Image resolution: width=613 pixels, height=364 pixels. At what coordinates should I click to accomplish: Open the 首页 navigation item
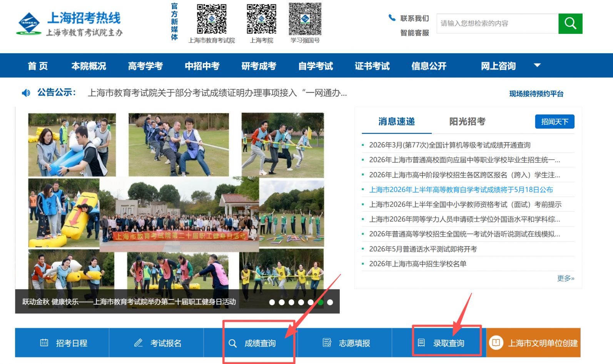(x=38, y=66)
